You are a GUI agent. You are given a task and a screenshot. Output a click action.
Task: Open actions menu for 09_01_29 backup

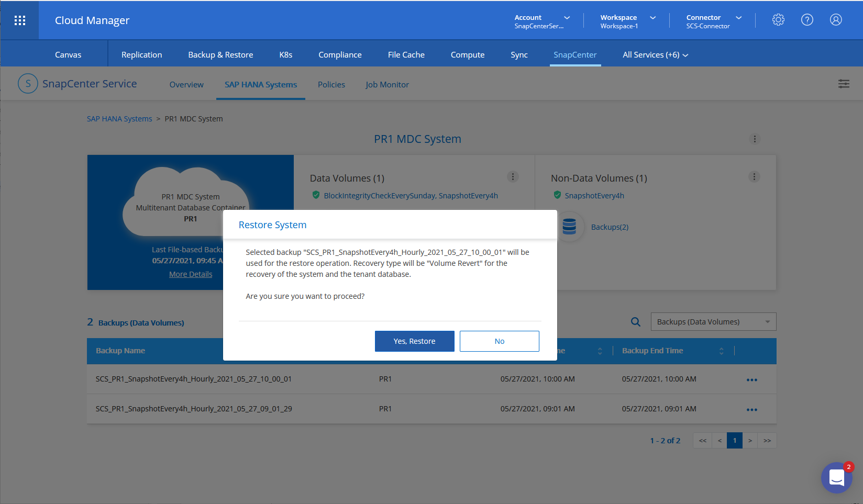(x=752, y=409)
